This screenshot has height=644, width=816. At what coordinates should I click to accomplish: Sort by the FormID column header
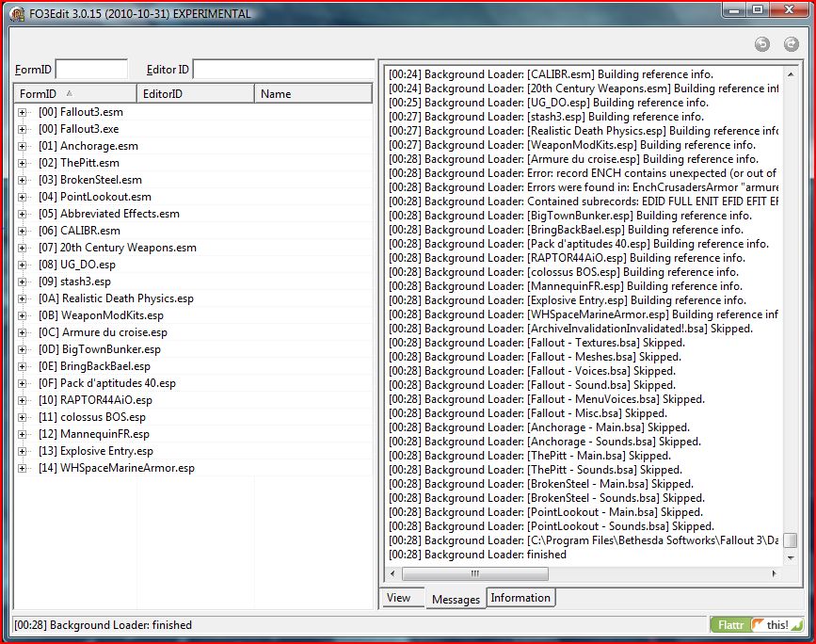(x=75, y=94)
